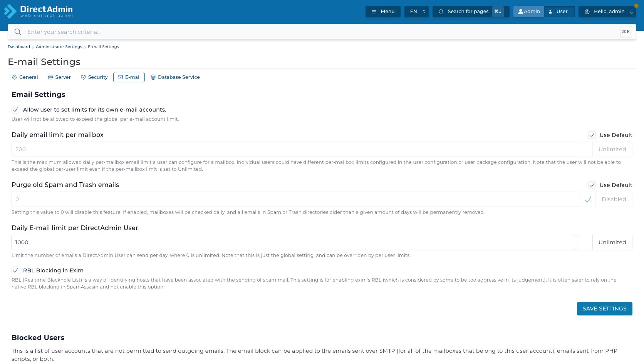Click the E-mail Settings breadcrumb text

(103, 47)
